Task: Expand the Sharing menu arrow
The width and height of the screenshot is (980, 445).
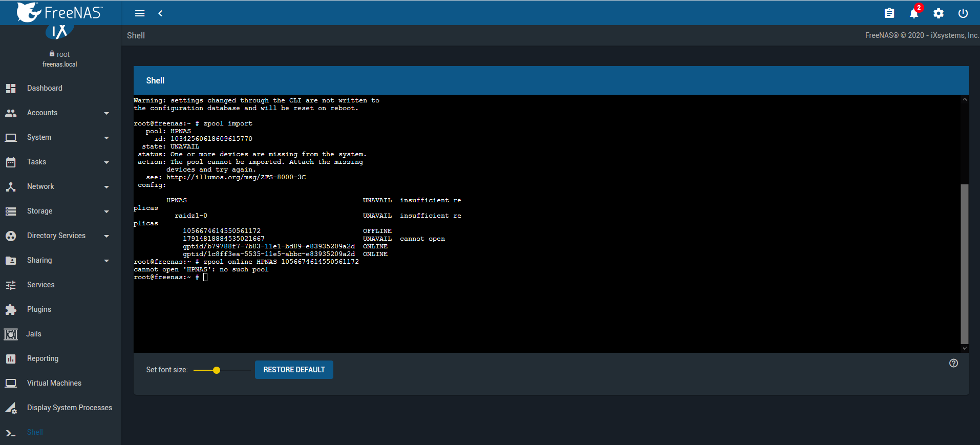Action: tap(106, 261)
